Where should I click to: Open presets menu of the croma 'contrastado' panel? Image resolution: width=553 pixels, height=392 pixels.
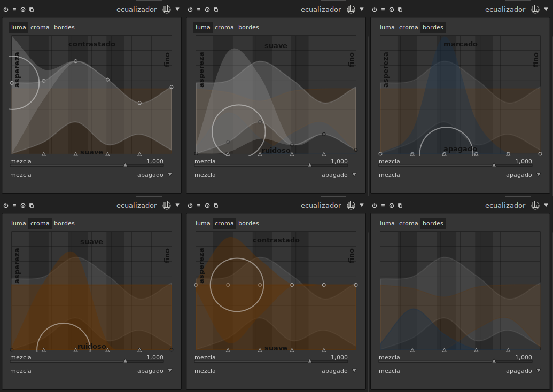point(199,206)
